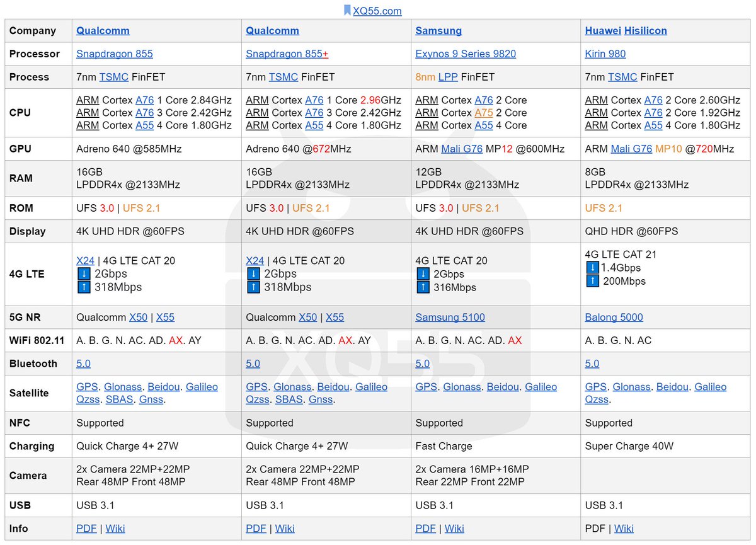Click the Qzss link in the Kirin 980 satellite cell
756x545 pixels.
(x=597, y=399)
